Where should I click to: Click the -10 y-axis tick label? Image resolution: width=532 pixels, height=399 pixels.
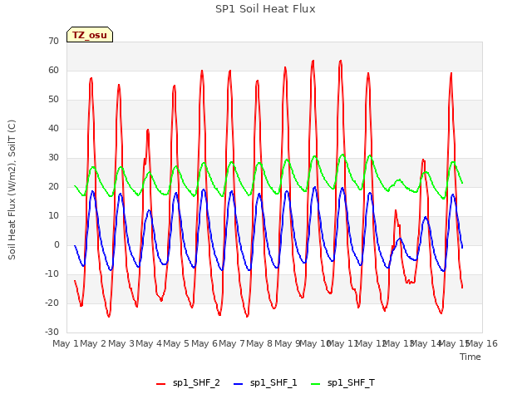tap(52, 273)
